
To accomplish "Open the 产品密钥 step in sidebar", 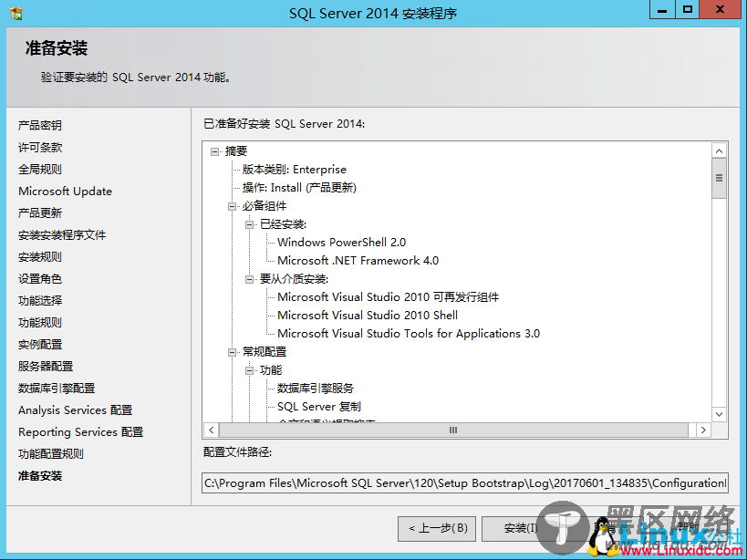I will pyautogui.click(x=40, y=125).
